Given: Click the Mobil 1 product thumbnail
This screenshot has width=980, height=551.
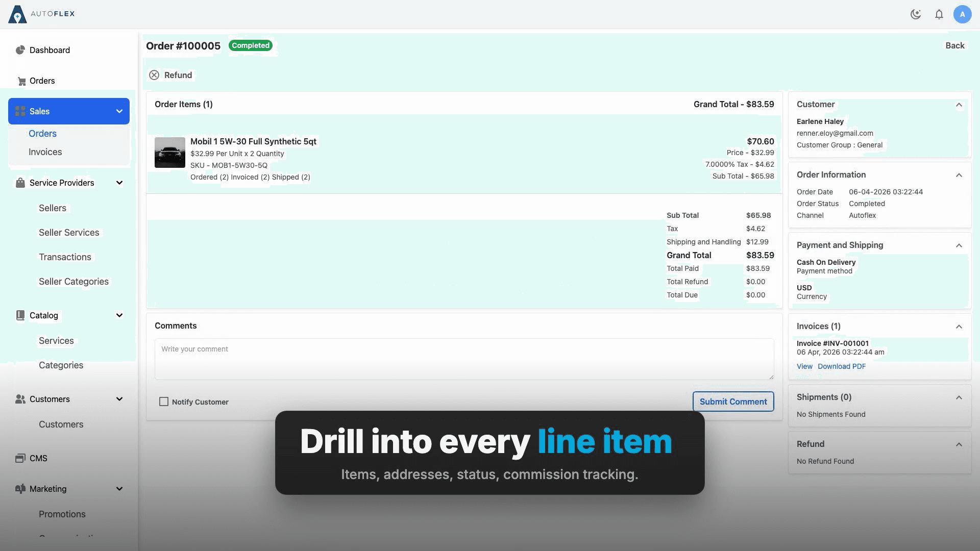Looking at the screenshot, I should [170, 153].
